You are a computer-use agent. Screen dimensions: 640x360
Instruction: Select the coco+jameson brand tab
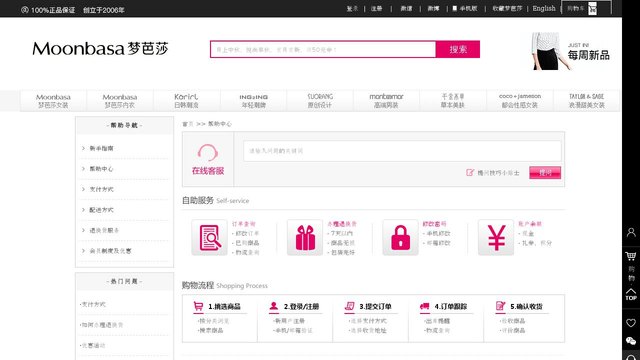[520, 101]
